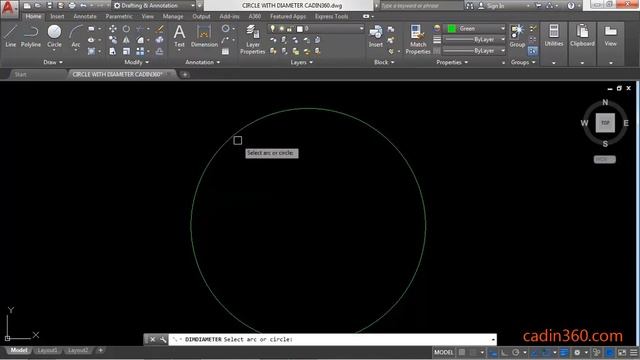Screen dimensions: 640x360
Task: Expand the Draw panel
Action: pyautogui.click(x=53, y=62)
